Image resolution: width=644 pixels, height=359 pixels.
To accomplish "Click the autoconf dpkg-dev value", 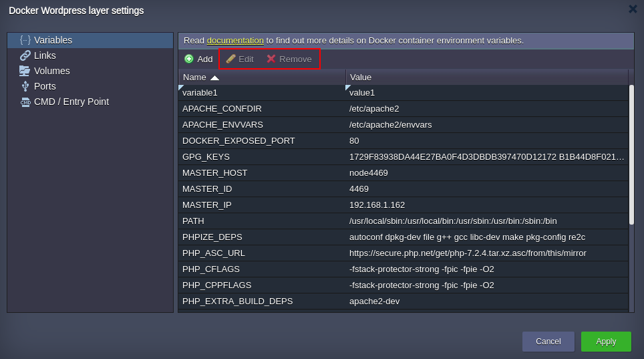I will click(x=468, y=237).
